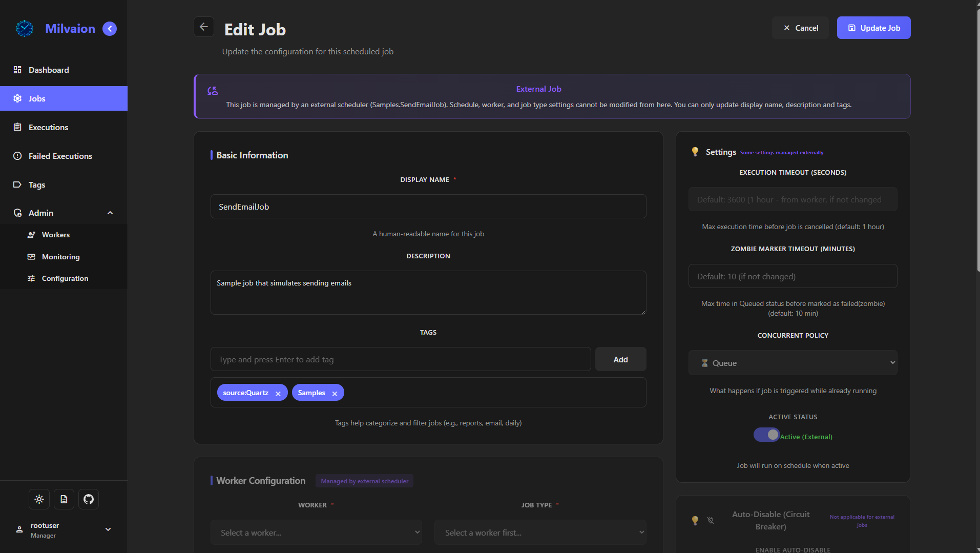
Task: Collapse the sidebar with the arrow button
Action: tap(109, 29)
